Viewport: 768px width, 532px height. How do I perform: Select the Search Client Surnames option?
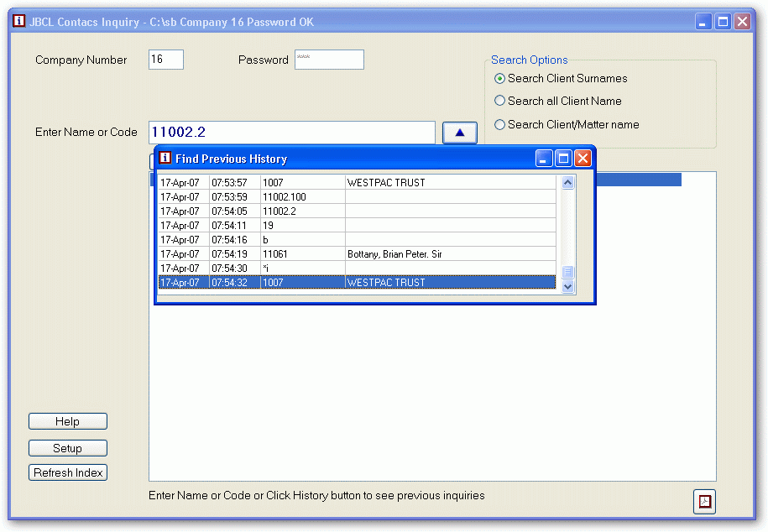500,79
